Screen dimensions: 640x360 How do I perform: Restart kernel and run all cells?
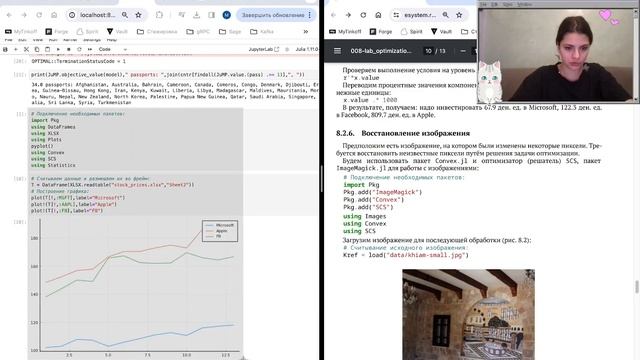[90, 49]
